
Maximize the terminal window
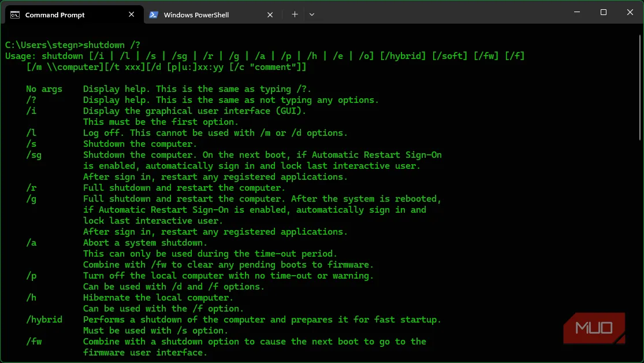pos(603,12)
